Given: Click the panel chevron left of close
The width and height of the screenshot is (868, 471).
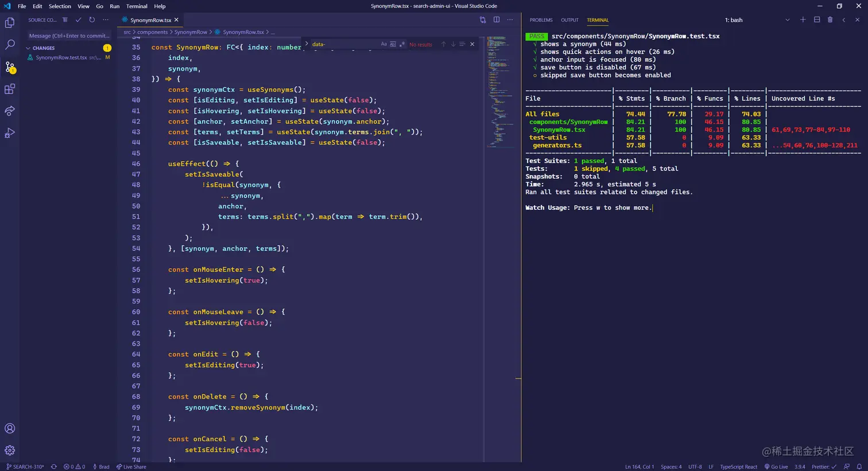Looking at the screenshot, I should 844,20.
